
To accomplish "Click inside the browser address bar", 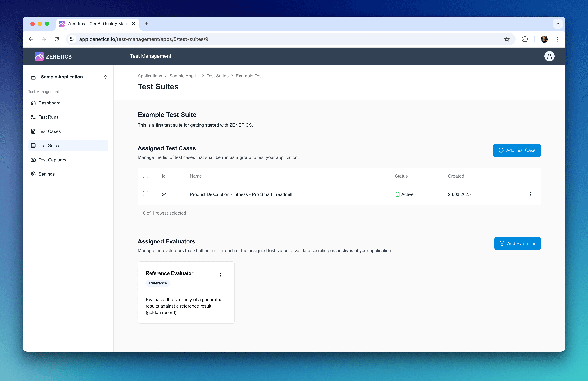I will (x=173, y=39).
